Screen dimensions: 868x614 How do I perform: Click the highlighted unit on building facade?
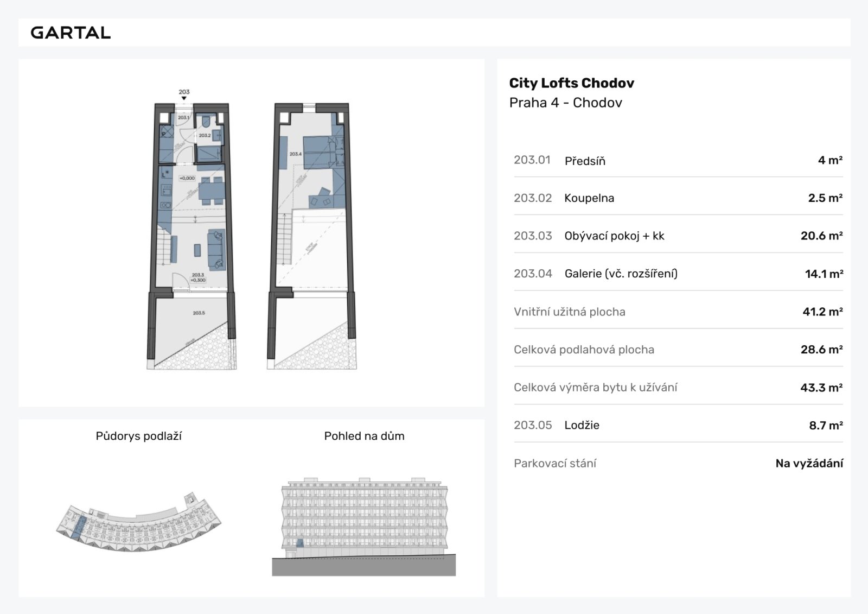(x=299, y=542)
